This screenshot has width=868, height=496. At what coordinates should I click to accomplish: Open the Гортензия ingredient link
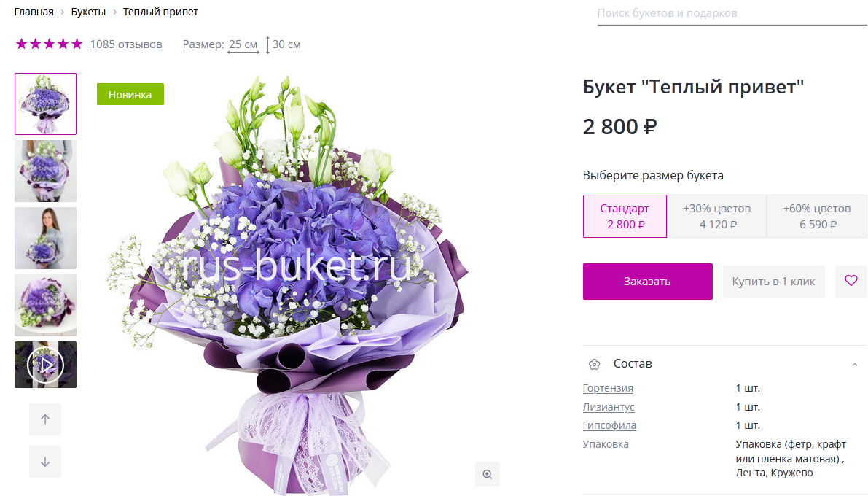pos(608,388)
